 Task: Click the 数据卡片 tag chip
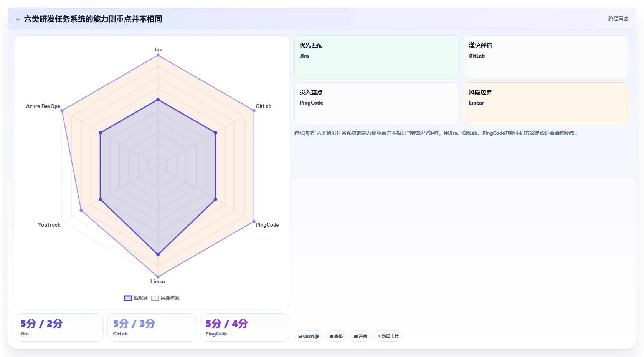(x=388, y=336)
